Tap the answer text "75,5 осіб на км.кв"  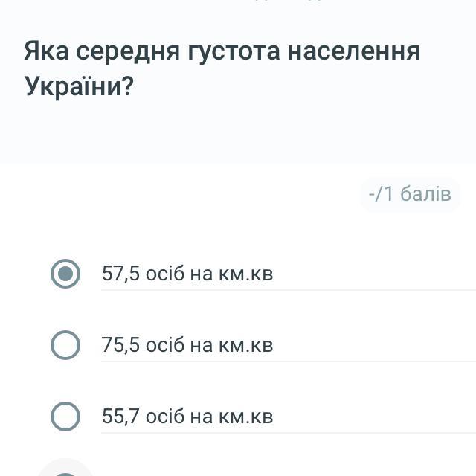tap(187, 345)
